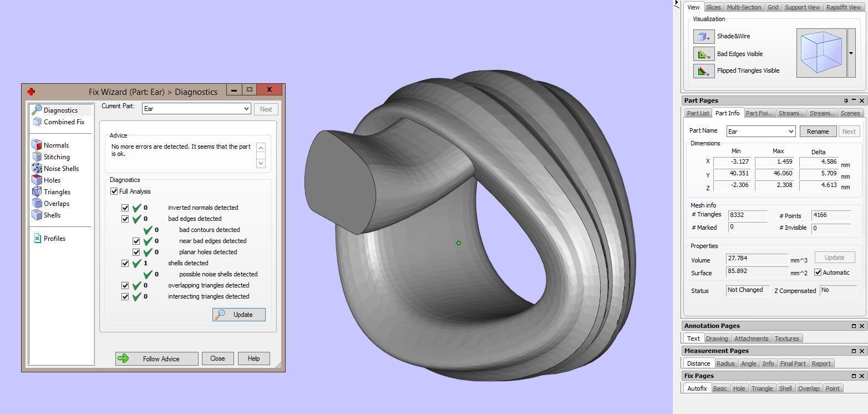Image resolution: width=868 pixels, height=414 pixels.
Task: Open Diagnostics page in Fix Wizard sidebar
Action: [x=60, y=110]
